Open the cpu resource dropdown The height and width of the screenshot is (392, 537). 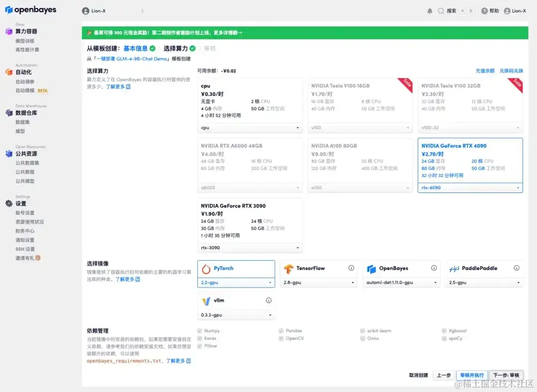(250, 128)
